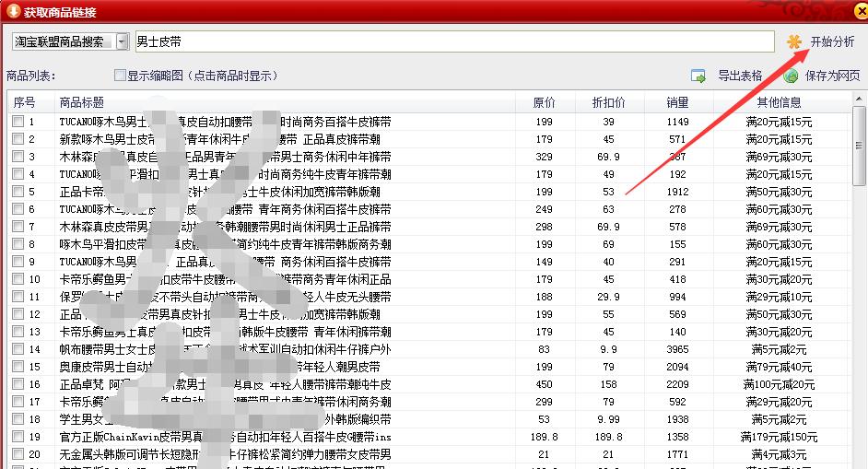Select row 20 title 无金属头韩版可调节
This screenshot has height=469, width=868.
[x=226, y=454]
